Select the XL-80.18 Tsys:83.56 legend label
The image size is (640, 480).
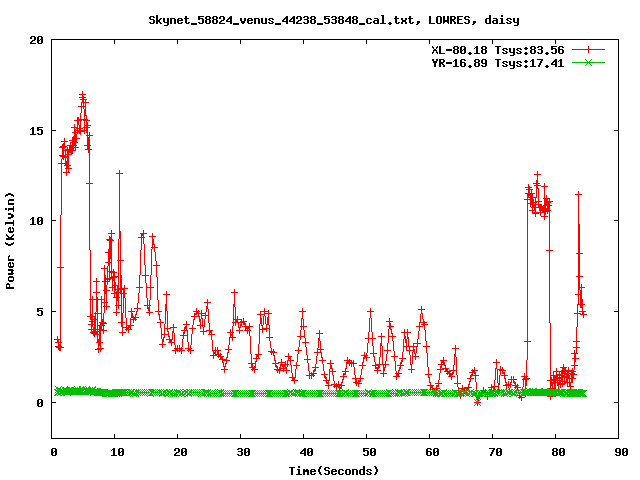pyautogui.click(x=498, y=50)
